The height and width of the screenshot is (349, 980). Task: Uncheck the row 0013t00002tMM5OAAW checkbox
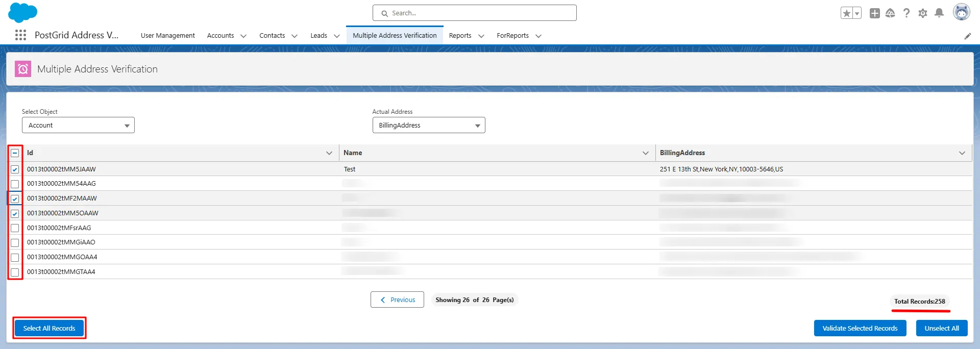click(15, 213)
